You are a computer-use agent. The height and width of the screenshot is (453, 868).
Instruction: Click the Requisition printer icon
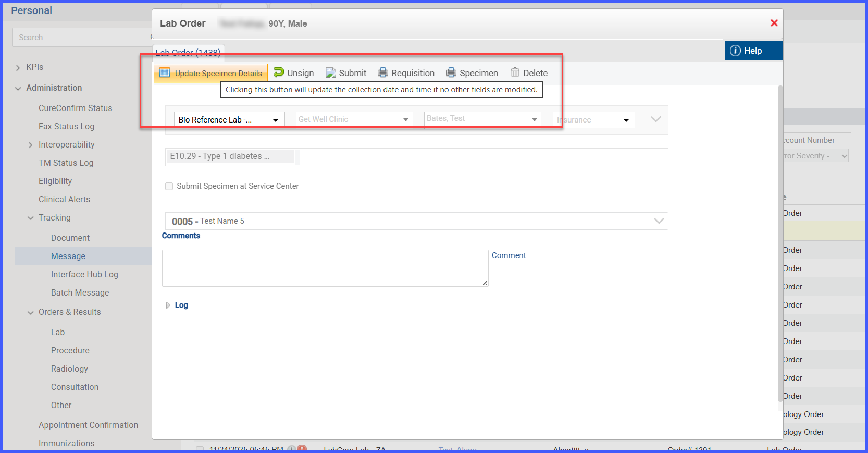[x=383, y=73]
